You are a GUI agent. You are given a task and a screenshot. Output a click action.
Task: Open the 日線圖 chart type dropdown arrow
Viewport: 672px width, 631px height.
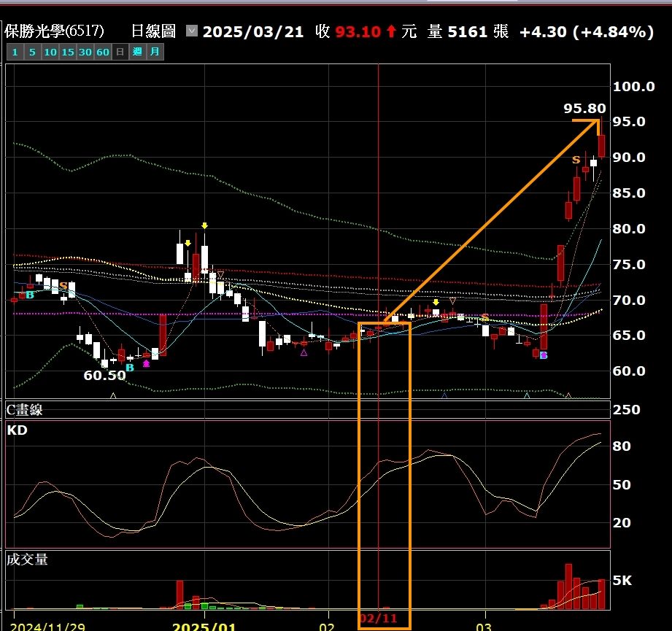(x=191, y=31)
